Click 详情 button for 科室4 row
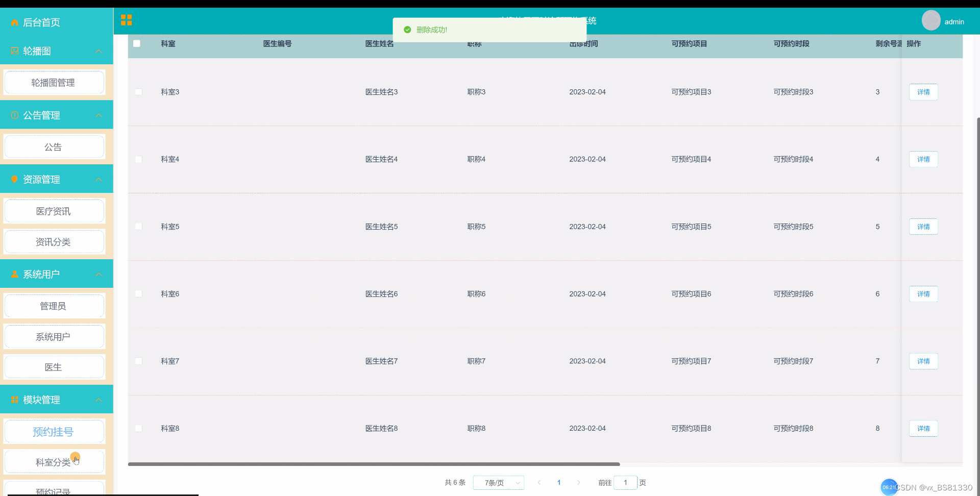This screenshot has width=980, height=496. coord(923,159)
